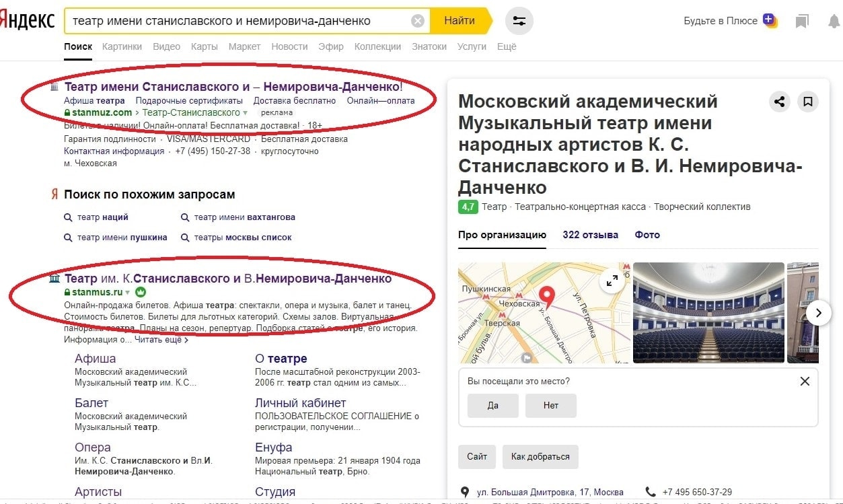The height and width of the screenshot is (504, 843).
Task: Click the 'Сайт' button
Action: [477, 456]
